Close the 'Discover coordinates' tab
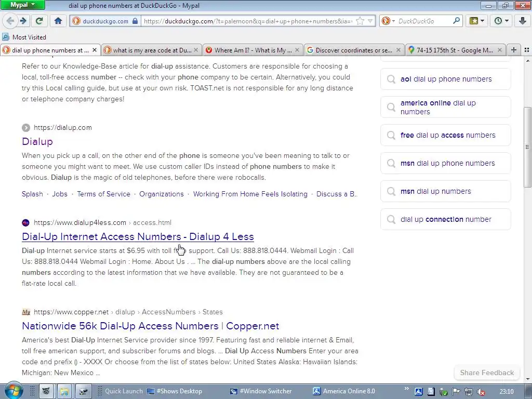This screenshot has height=399, width=532. (398, 50)
